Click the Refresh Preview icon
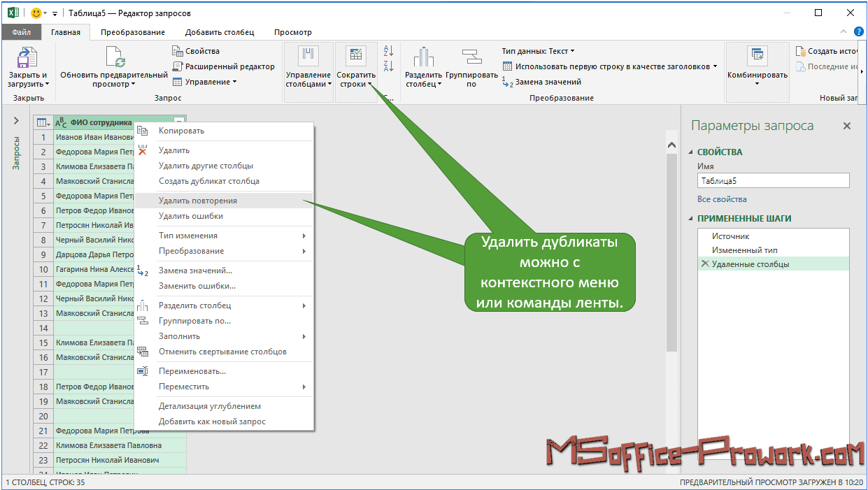Viewport: 868px width, 490px height. 114,57
